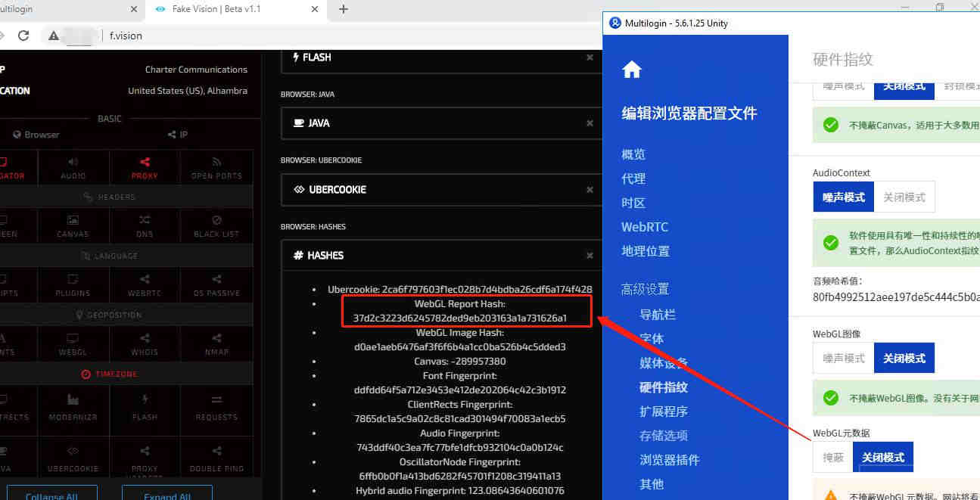Collapse the FLASH panel with its X
This screenshot has width=980, height=500.
click(x=590, y=57)
